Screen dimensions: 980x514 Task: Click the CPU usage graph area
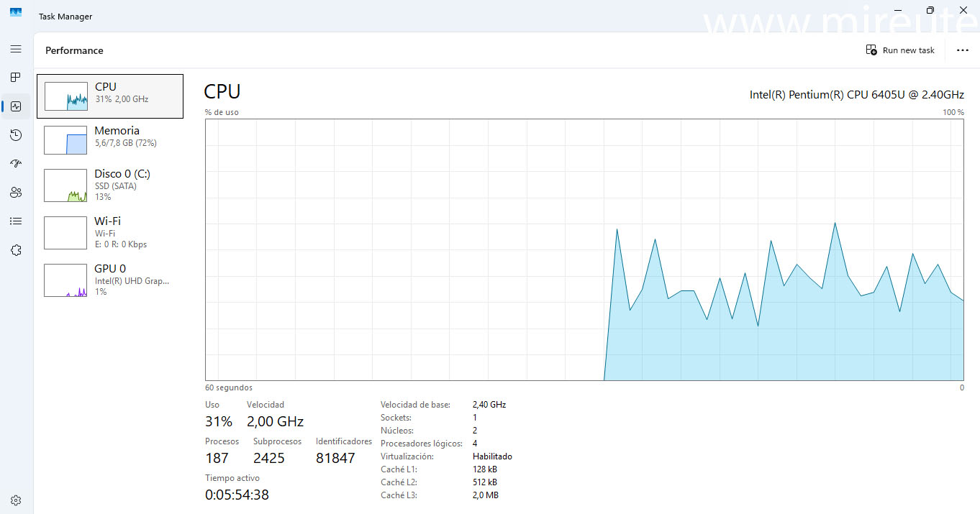(x=584, y=249)
